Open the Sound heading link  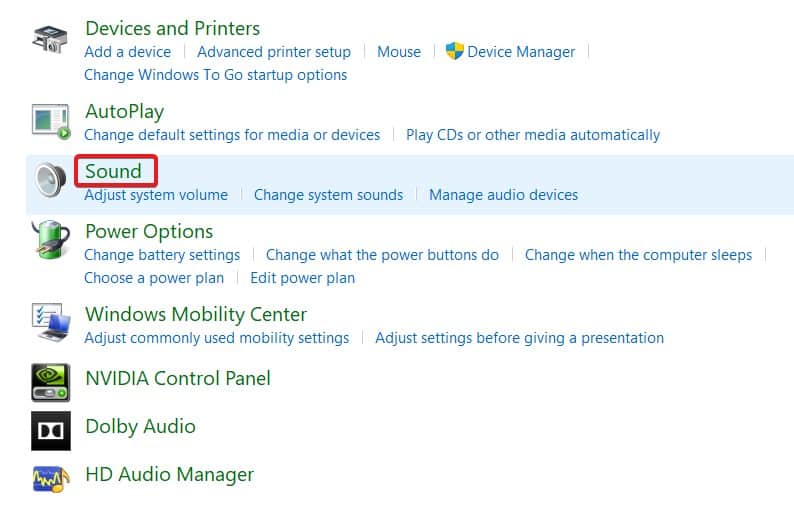(113, 171)
